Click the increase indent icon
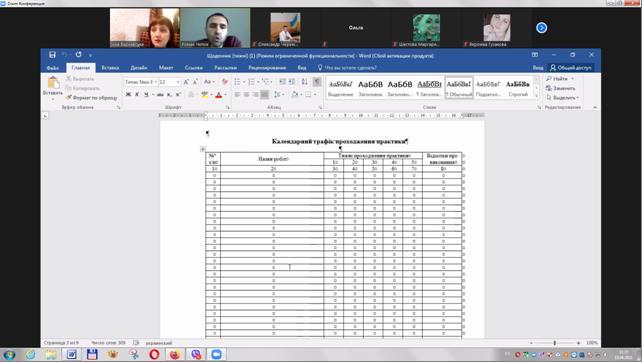This screenshot has height=362, width=642. coord(292,82)
